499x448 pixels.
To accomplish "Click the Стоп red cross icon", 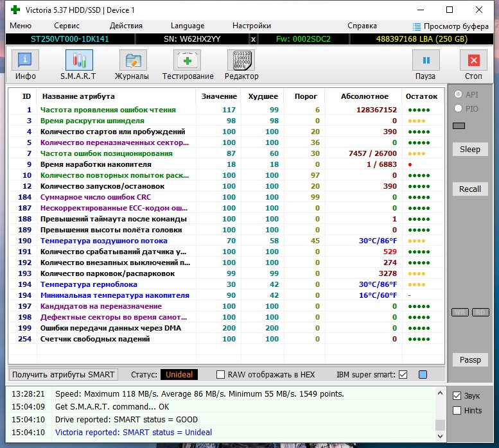I will (x=473, y=60).
